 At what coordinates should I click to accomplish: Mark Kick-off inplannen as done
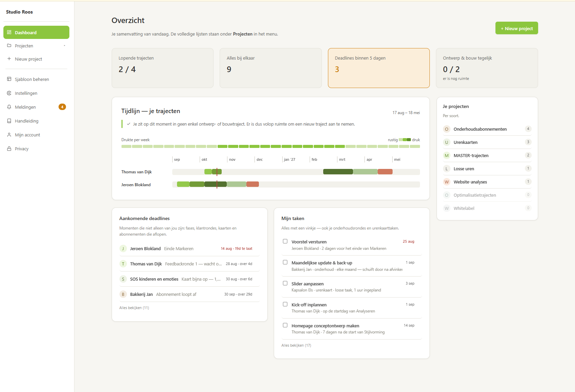(x=285, y=304)
